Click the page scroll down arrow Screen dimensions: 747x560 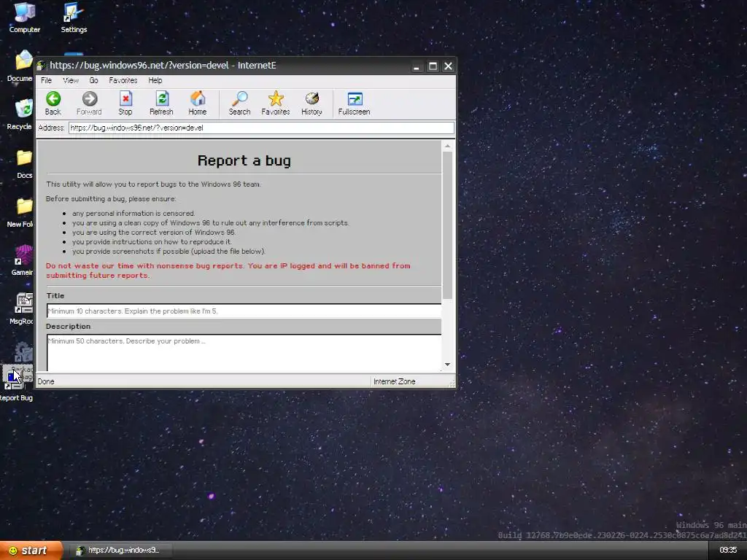[x=447, y=365]
